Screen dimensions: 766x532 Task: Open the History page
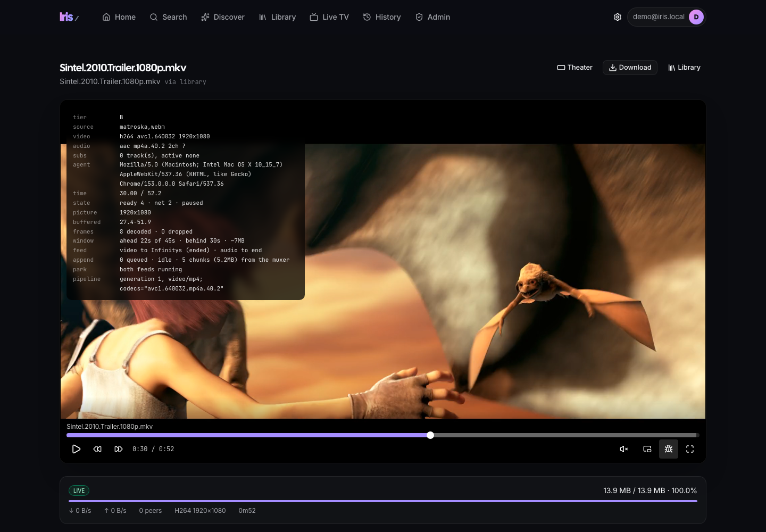(382, 17)
